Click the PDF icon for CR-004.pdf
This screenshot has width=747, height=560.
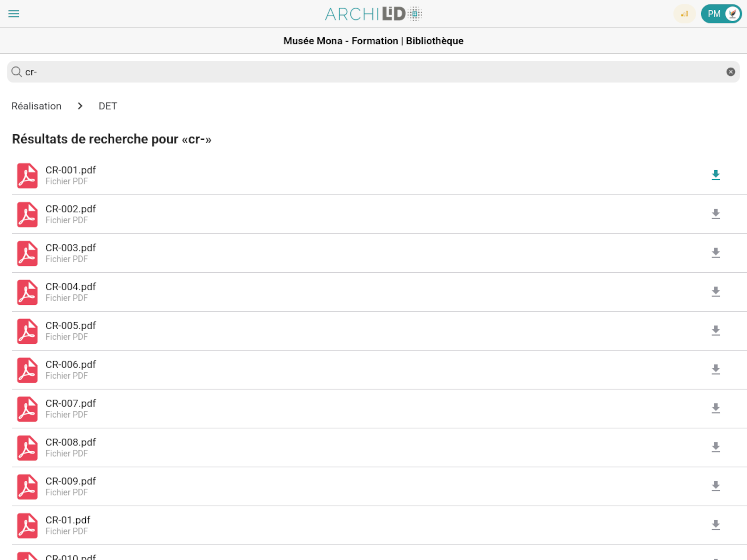point(27,292)
